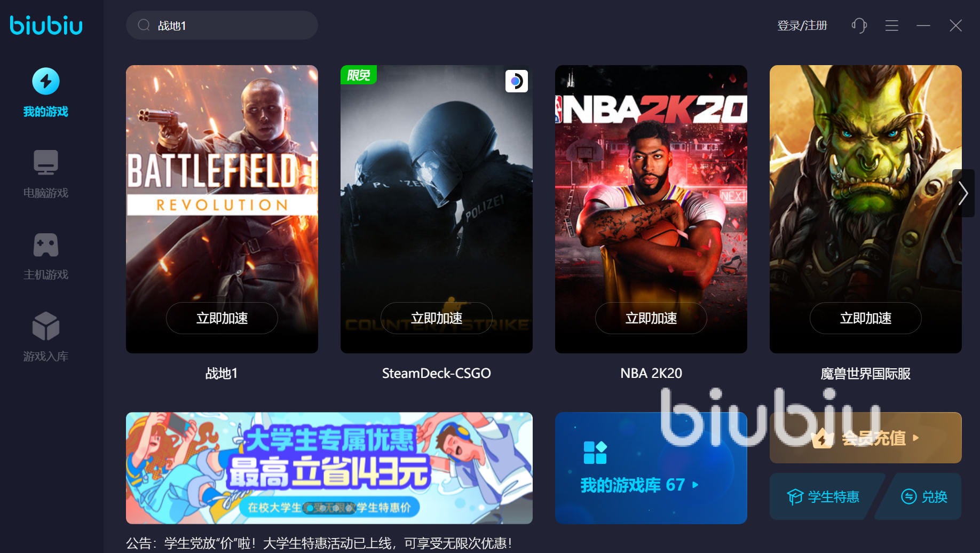The image size is (980, 553).
Task: Show next games with right chevron
Action: coord(963,193)
